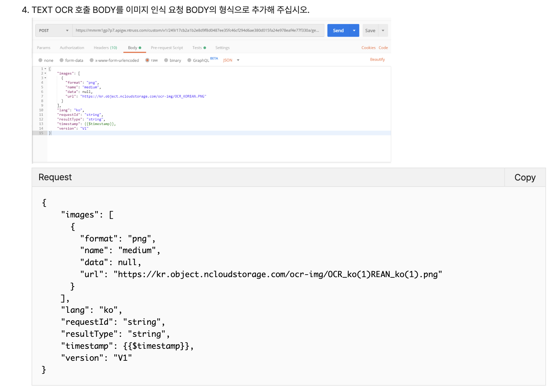Image resolution: width=558 pixels, height=392 pixels.
Task: Open the Tests tab
Action: click(197, 48)
